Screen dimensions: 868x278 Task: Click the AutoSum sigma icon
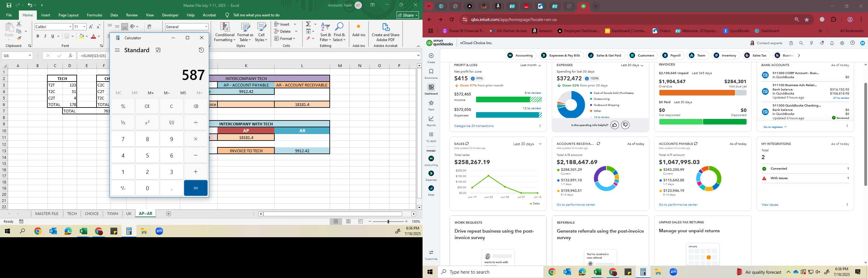[x=308, y=24]
